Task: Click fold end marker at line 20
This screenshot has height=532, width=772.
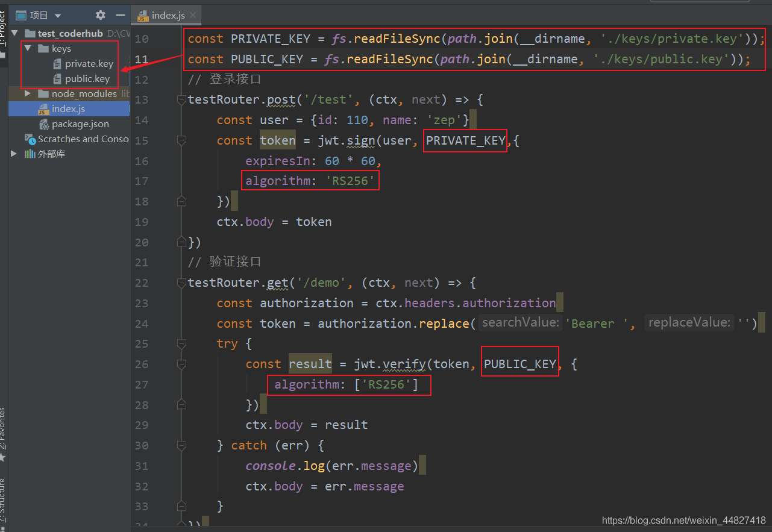Action: pos(181,242)
